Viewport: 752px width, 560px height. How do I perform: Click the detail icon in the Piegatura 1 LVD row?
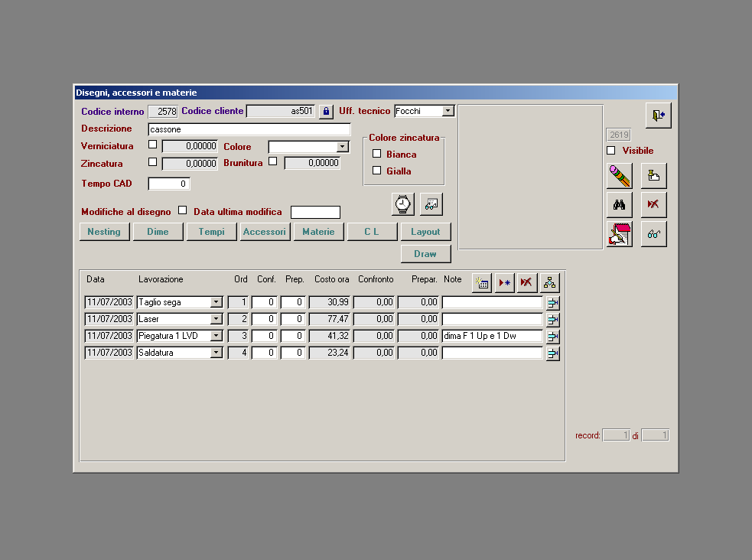point(553,336)
